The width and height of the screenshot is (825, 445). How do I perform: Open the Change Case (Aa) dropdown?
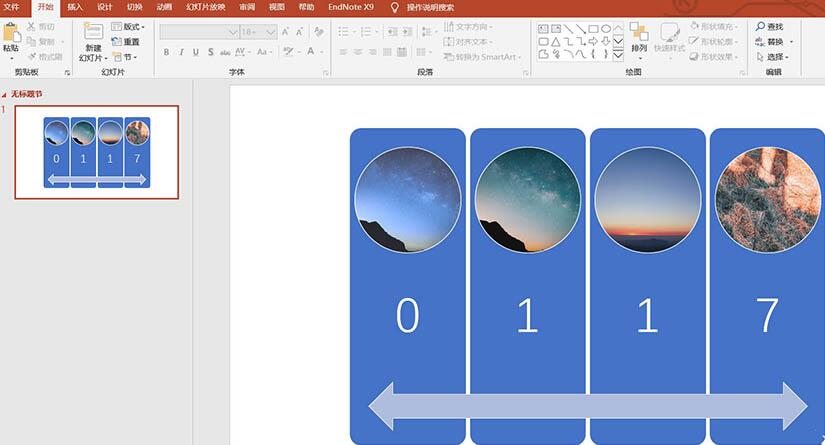pyautogui.click(x=264, y=52)
